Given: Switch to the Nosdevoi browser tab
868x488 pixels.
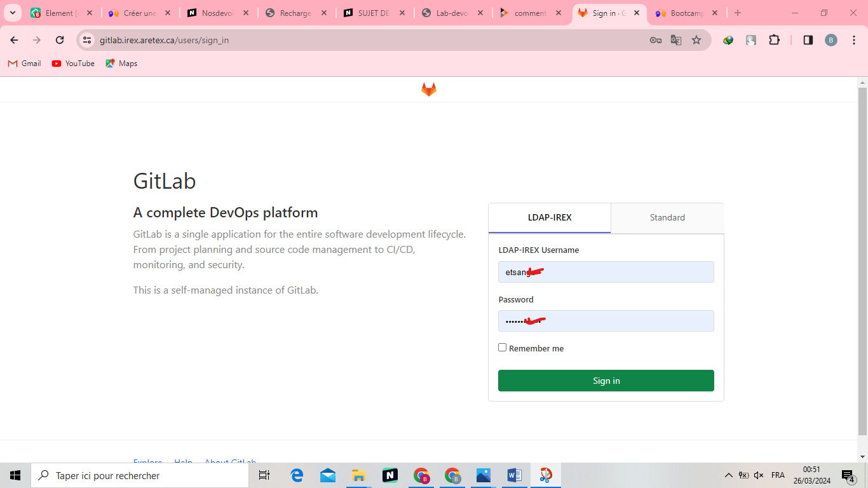Looking at the screenshot, I should point(217,13).
